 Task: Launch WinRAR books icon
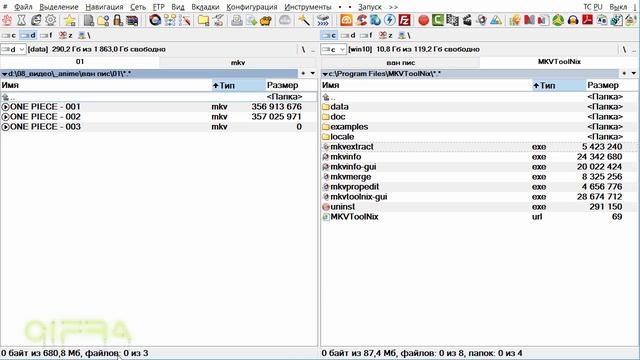[132, 20]
